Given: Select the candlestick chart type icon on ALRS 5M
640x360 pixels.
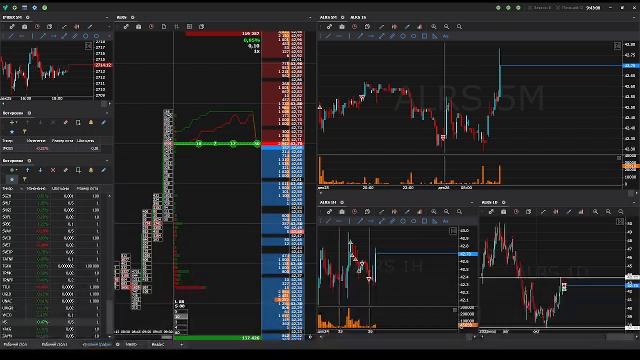Looking at the screenshot, I should (394, 27).
